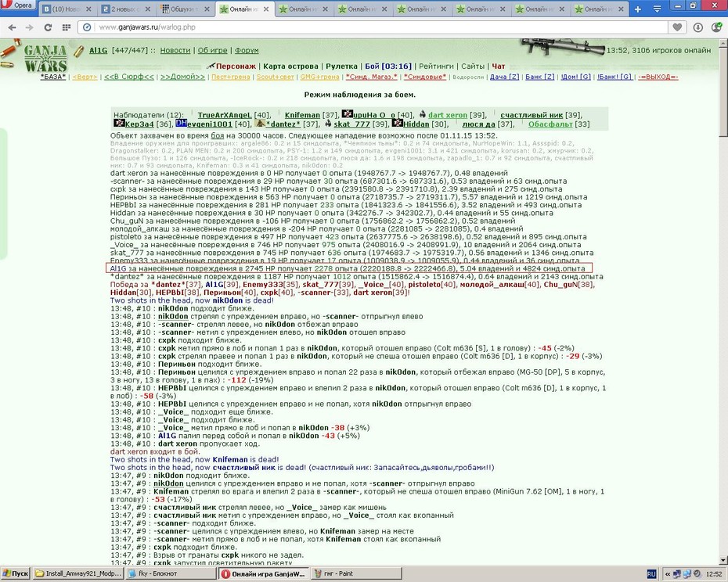Go forward with browser forward arrow
This screenshot has height=582, width=728.
coord(29,27)
